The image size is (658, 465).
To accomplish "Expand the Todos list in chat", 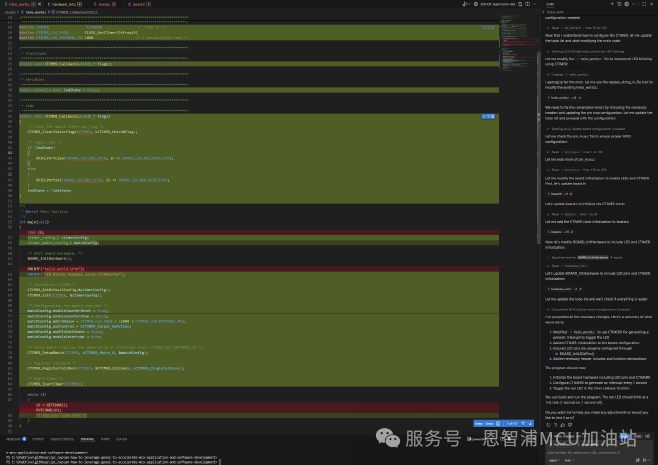I will click(x=550, y=11).
